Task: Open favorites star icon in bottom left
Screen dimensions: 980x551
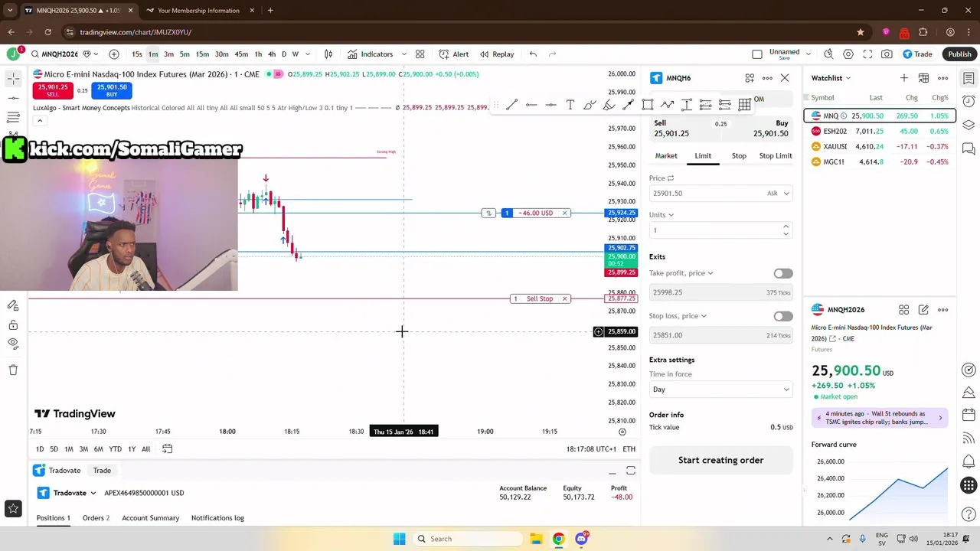Action: (x=13, y=508)
